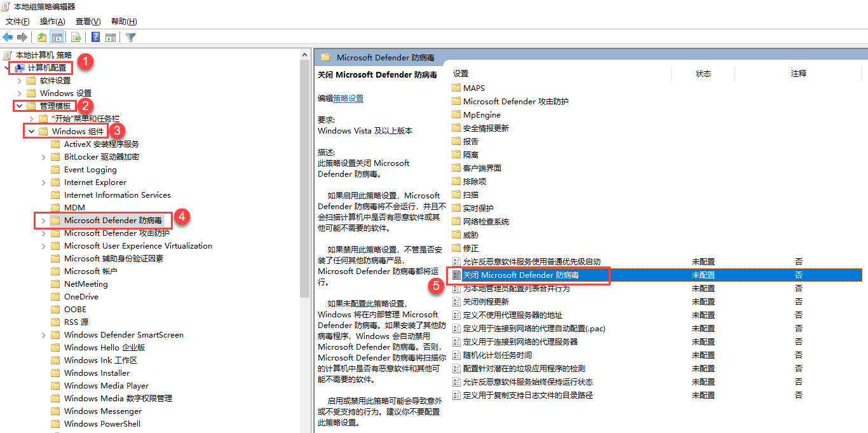Open Help via the blue question-mark icon

pos(95,38)
